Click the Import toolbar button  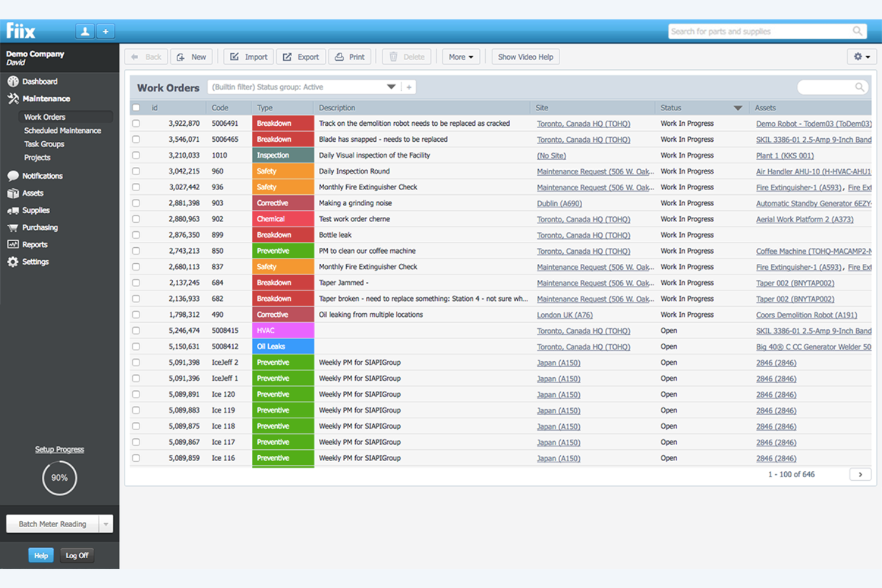pyautogui.click(x=249, y=57)
